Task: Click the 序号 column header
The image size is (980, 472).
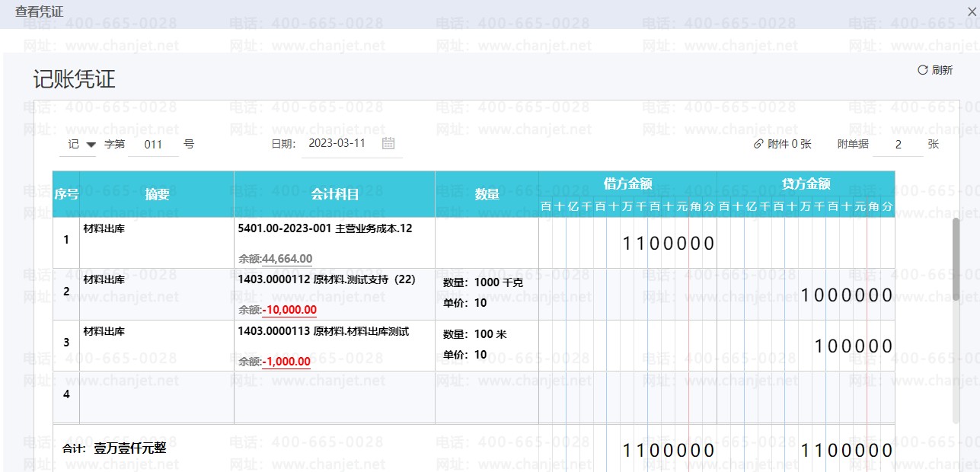Action: 66,194
